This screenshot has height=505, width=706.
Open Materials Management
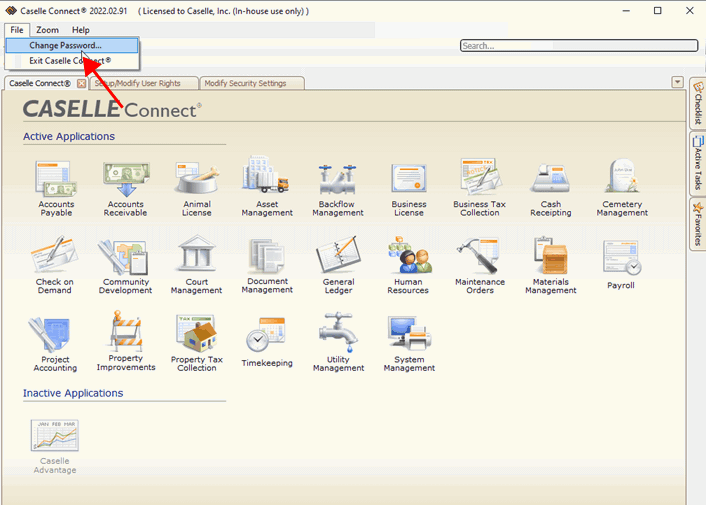click(551, 265)
